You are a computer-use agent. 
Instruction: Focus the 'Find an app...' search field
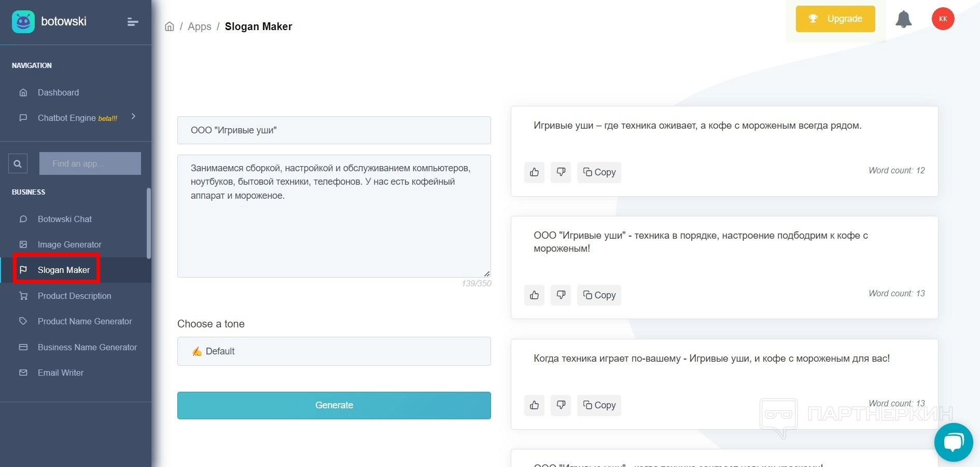pos(90,163)
